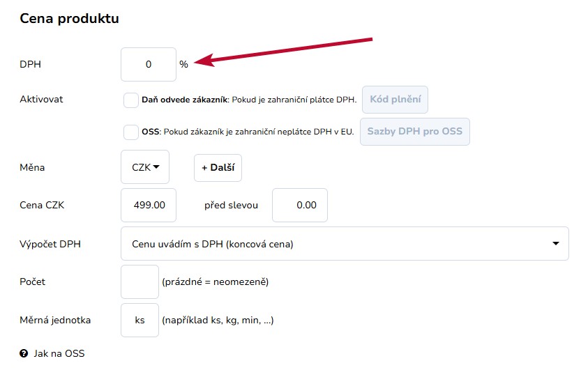Open the Měna CZK currency dropdown
588x370 pixels.
145,167
